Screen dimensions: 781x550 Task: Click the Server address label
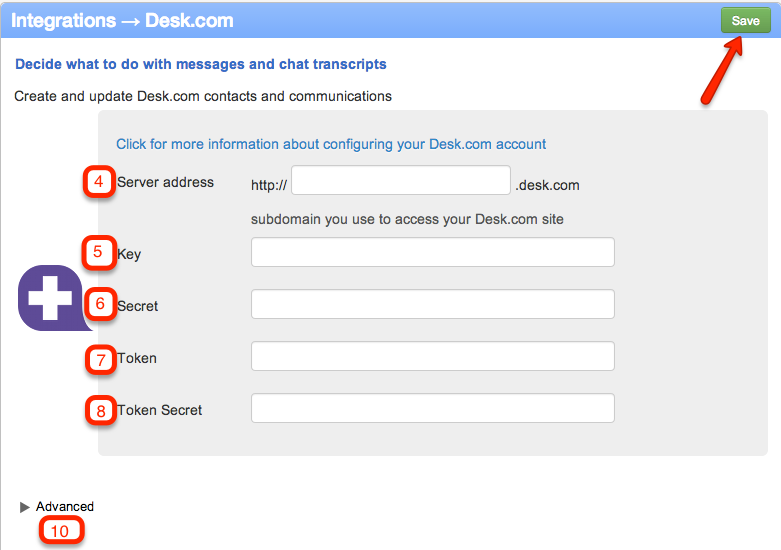pos(165,182)
